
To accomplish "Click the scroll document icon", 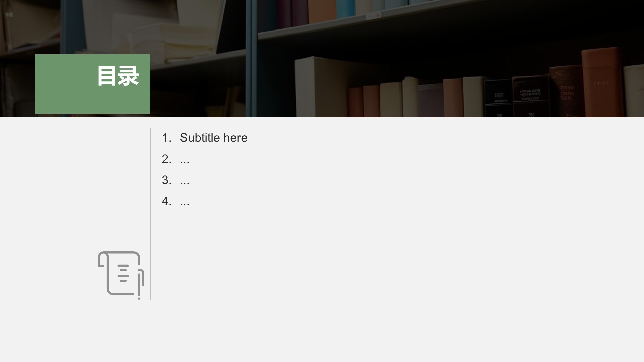I will 121,275.
